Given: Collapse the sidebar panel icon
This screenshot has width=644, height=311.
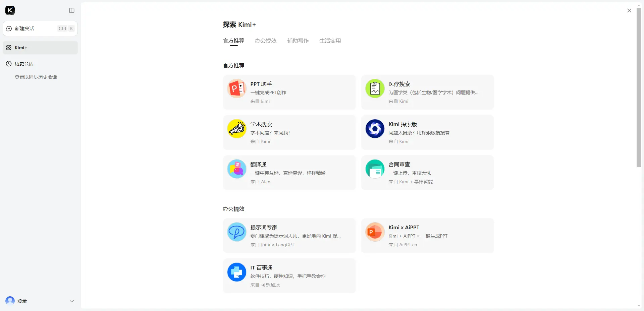Looking at the screenshot, I should point(72,10).
